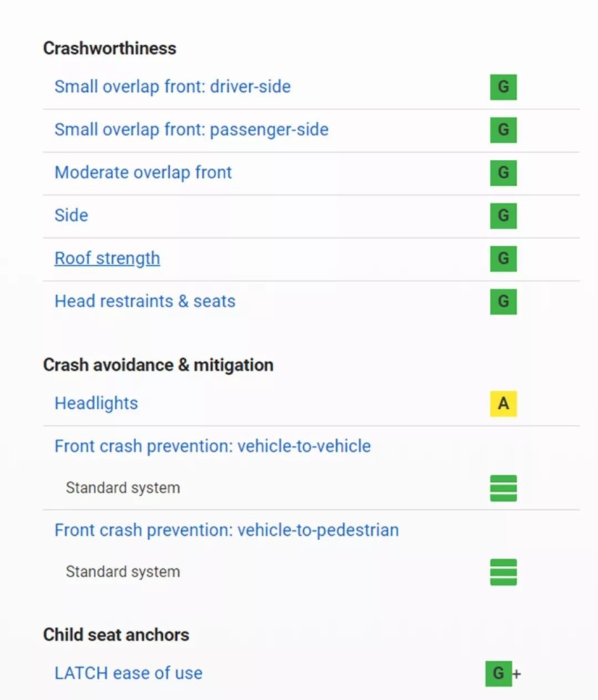Open the Moderate overlap front link
The image size is (598, 700).
coord(143,173)
